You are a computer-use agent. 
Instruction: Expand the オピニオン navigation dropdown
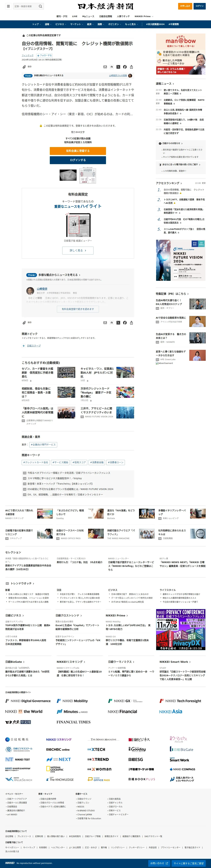pos(115,24)
